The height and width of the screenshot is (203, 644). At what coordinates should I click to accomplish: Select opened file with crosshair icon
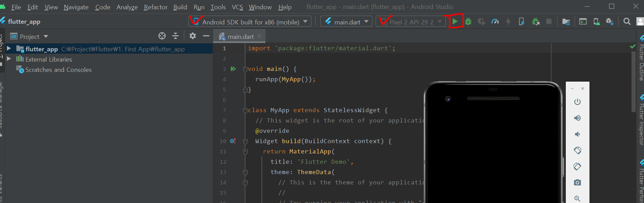point(162,36)
